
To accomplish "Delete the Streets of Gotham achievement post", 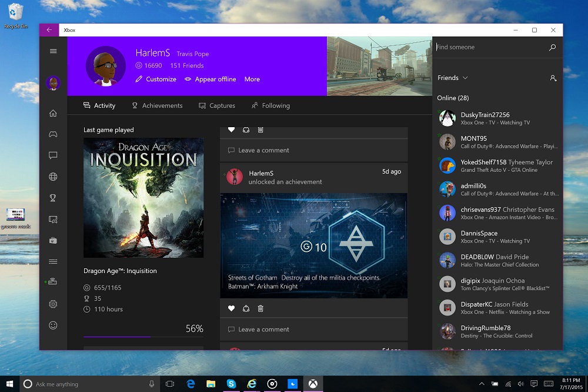I will (x=260, y=308).
